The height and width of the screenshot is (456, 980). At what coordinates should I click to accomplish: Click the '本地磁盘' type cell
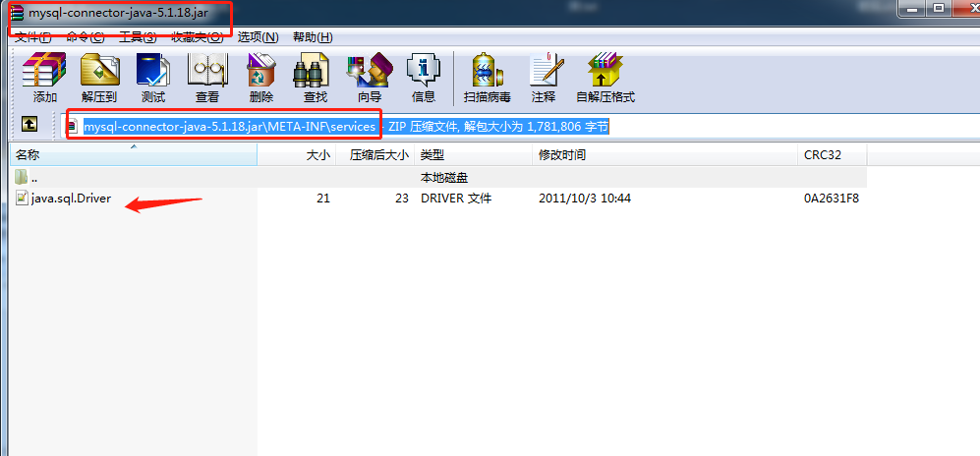click(x=443, y=178)
